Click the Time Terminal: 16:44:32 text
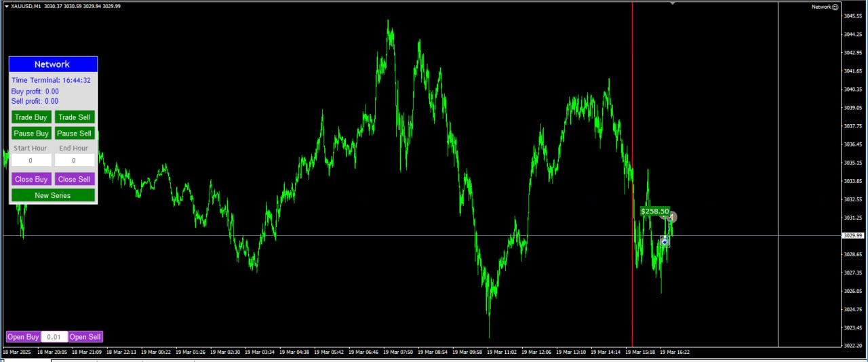Viewport: 868px width, 362px height. (x=51, y=80)
